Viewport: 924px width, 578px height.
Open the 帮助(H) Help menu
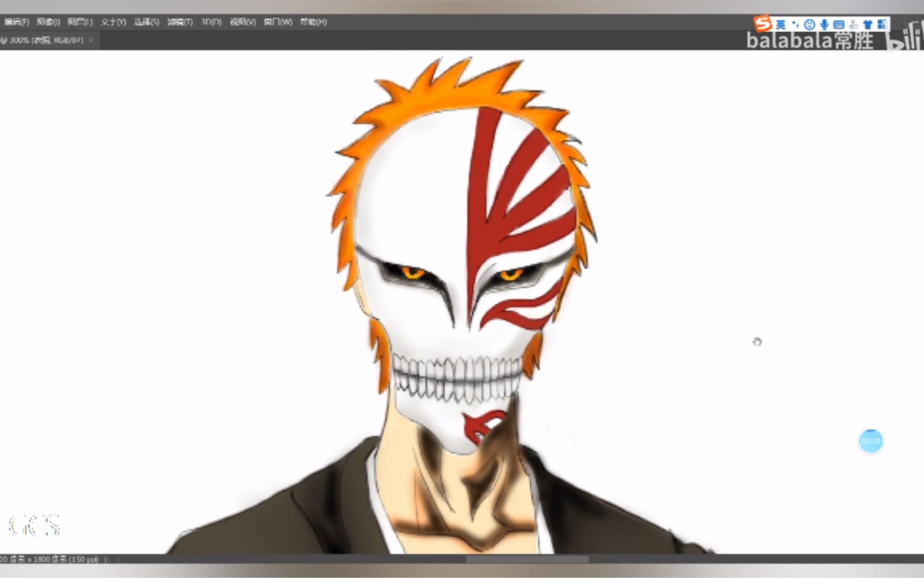coord(313,22)
